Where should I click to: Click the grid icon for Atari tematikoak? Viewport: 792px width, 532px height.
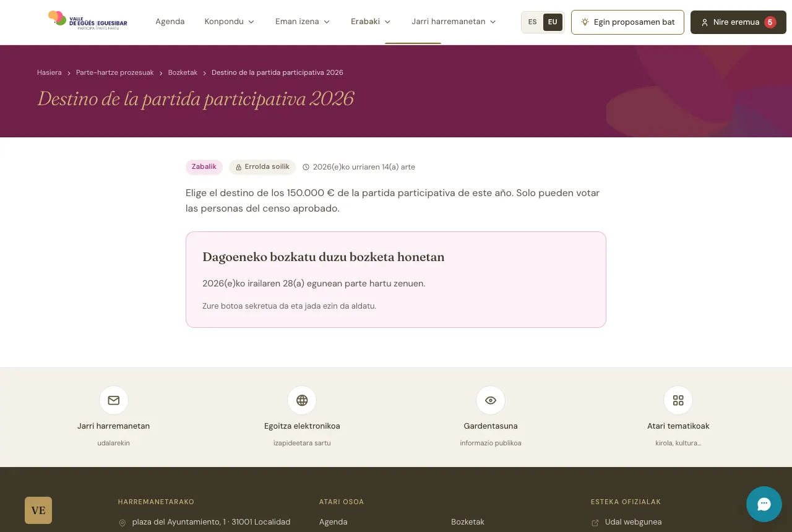click(678, 400)
